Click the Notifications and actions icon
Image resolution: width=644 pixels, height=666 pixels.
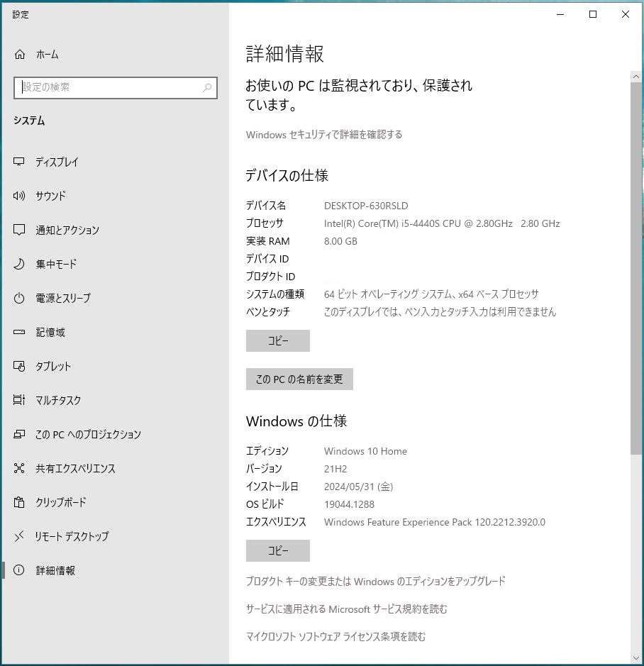click(x=18, y=230)
